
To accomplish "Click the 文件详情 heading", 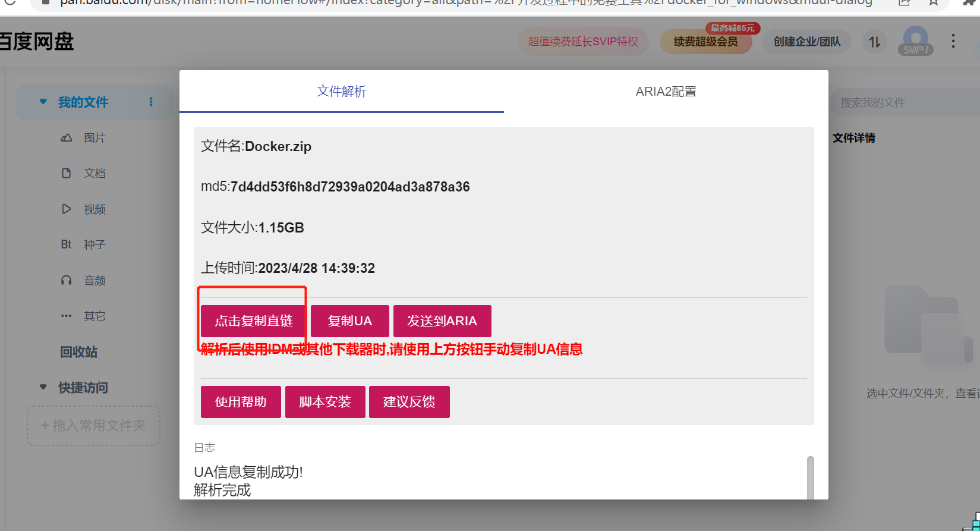I will click(x=854, y=138).
